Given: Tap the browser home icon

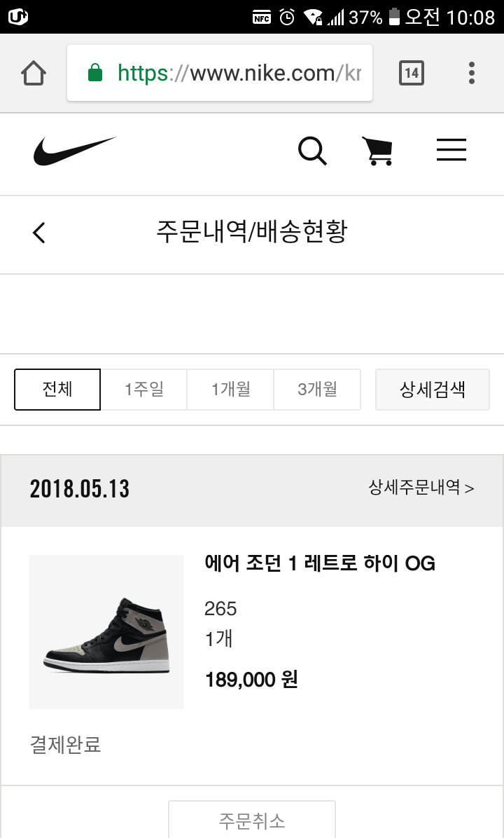Looking at the screenshot, I should [34, 73].
